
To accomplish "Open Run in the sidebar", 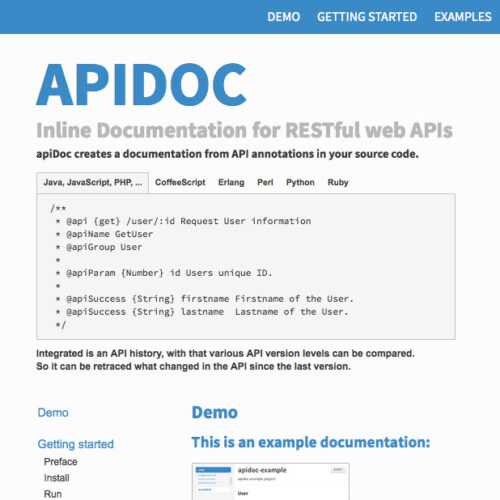I will click(53, 494).
